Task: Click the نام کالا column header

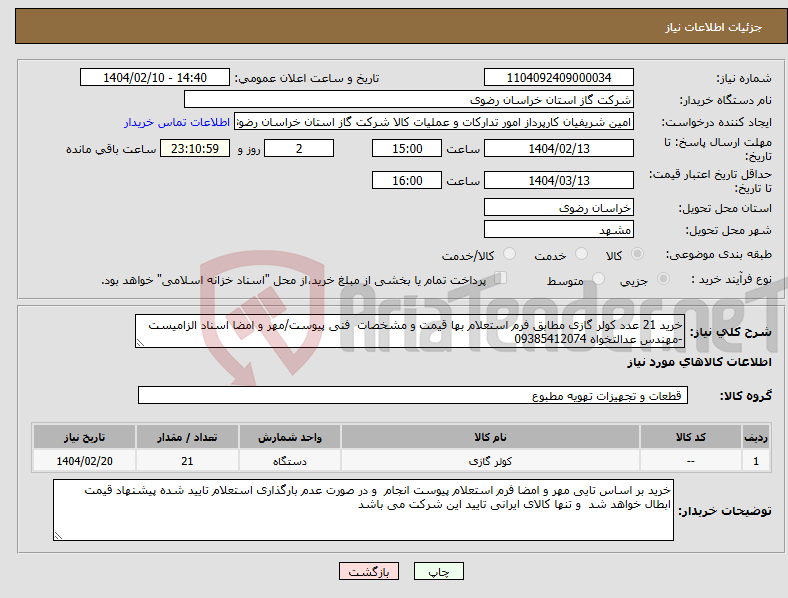Action: 490,437
